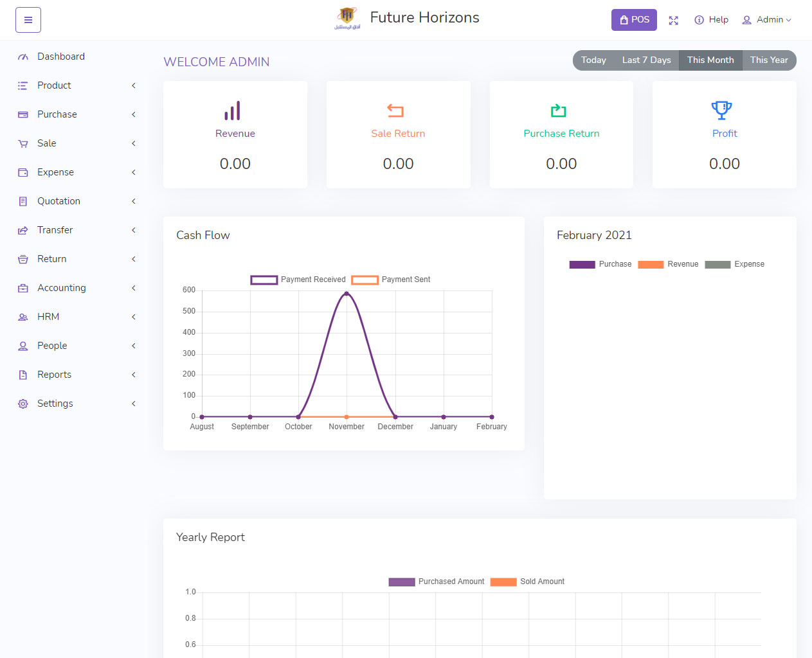
Task: Click the Future Horizons logo
Action: coord(347,19)
